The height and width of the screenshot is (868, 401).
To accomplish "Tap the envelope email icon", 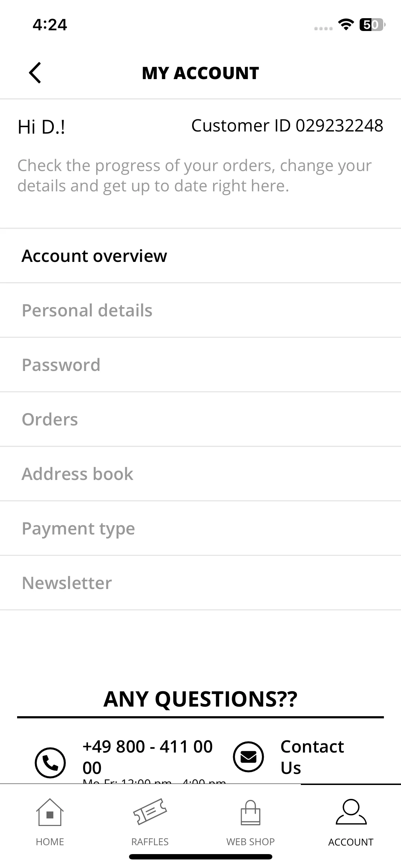I will (x=248, y=757).
